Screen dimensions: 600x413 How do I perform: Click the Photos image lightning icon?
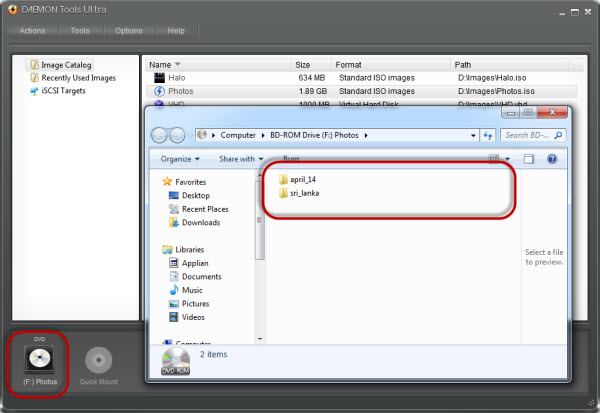click(x=159, y=91)
